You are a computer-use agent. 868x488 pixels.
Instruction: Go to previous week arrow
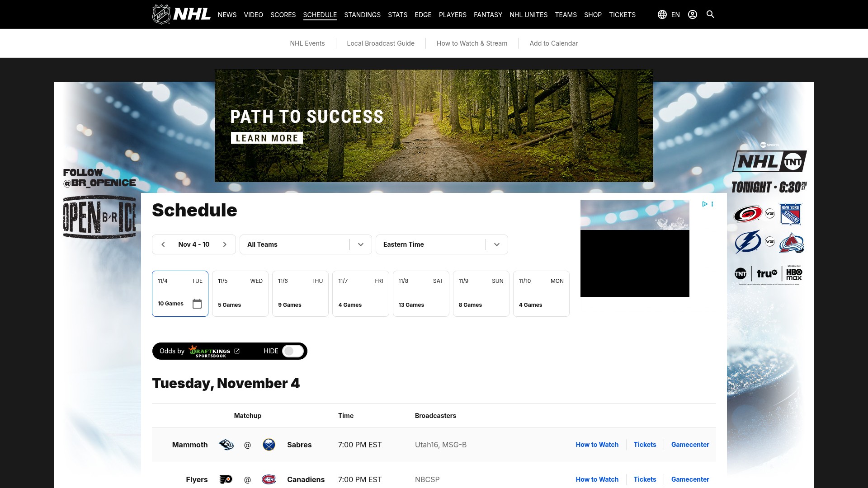(x=163, y=244)
